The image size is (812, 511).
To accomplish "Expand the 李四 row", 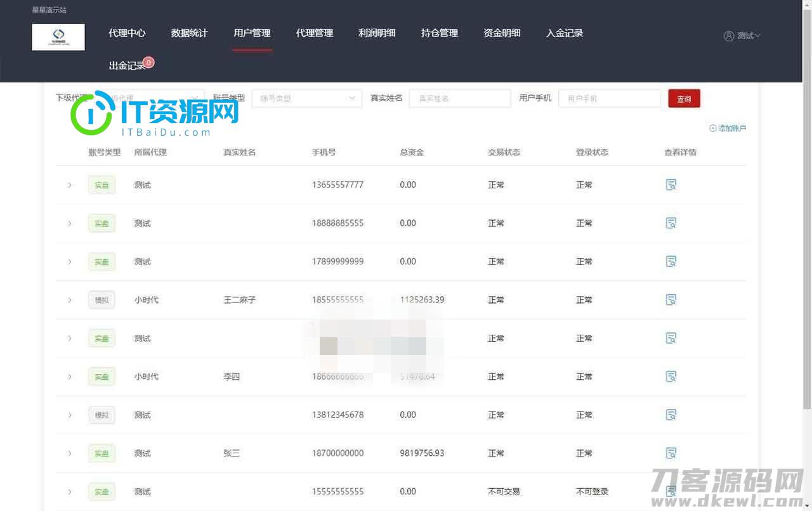I will 70,377.
